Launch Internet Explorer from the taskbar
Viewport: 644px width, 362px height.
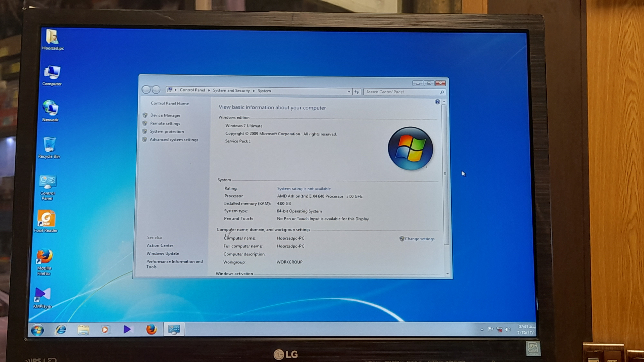pyautogui.click(x=60, y=329)
